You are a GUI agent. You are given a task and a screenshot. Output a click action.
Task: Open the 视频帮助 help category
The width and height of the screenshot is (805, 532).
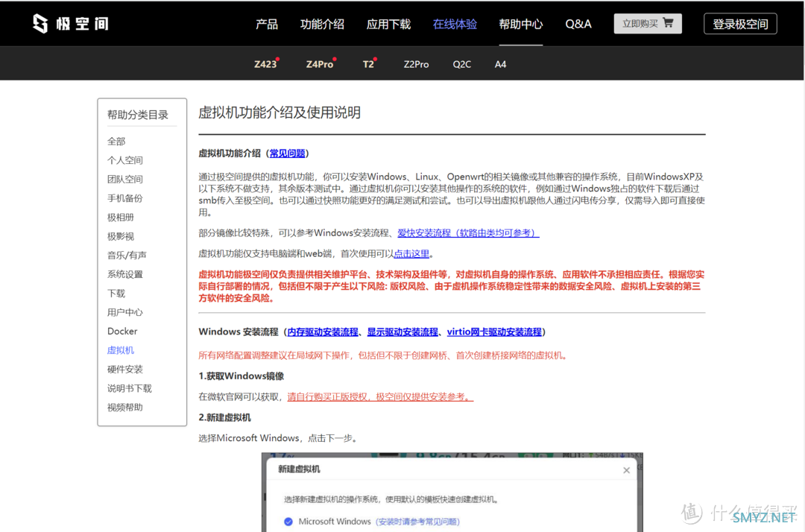[124, 407]
